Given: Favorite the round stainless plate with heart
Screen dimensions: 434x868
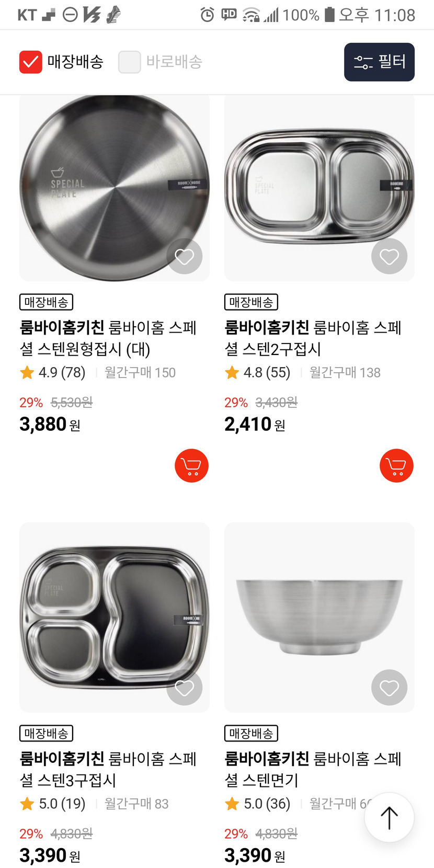Looking at the screenshot, I should pos(184,257).
